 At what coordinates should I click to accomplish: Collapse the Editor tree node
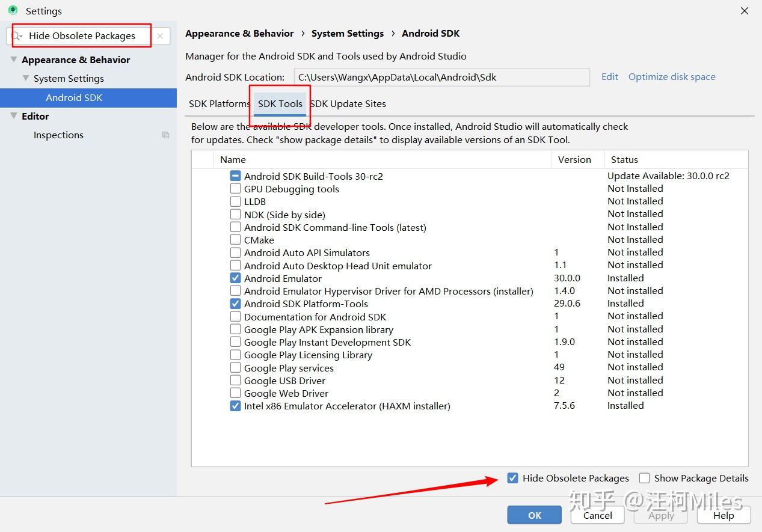click(x=14, y=116)
